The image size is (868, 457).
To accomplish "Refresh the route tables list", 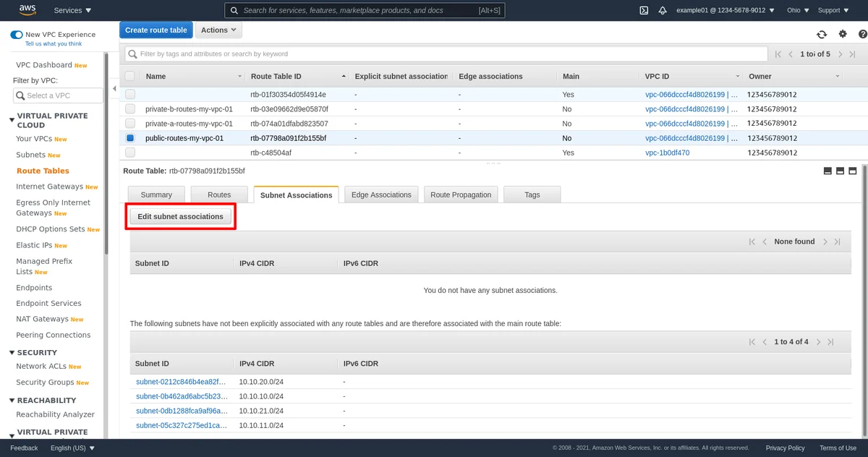I will click(x=822, y=34).
